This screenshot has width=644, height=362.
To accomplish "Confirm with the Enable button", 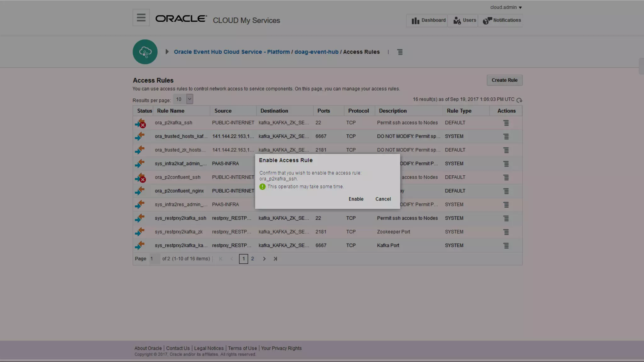I will (356, 199).
